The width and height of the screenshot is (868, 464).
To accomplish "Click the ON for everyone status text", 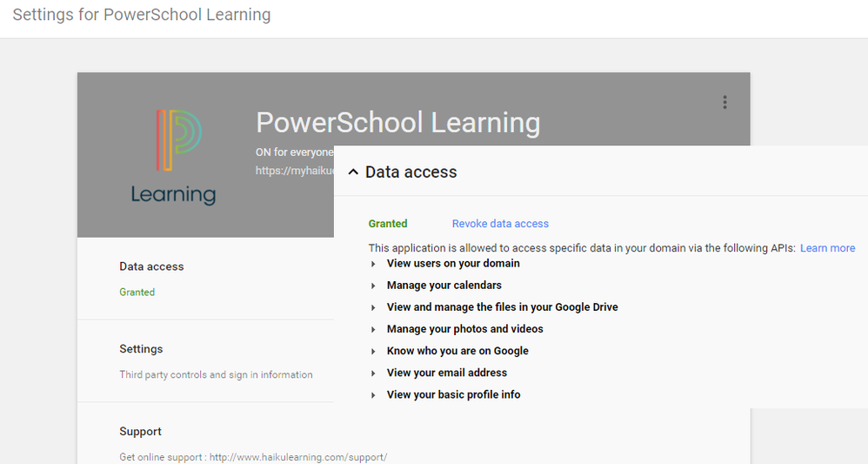I will pyautogui.click(x=294, y=151).
